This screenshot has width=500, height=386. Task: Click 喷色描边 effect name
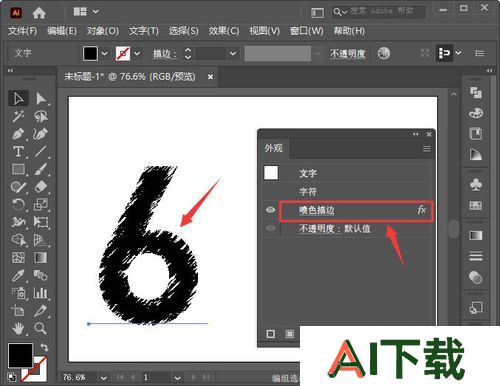(x=316, y=210)
